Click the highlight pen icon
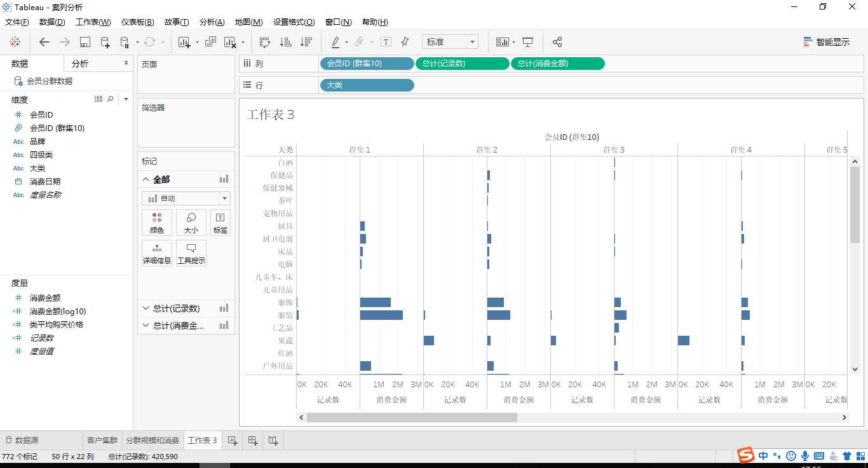The width and height of the screenshot is (868, 468). point(336,42)
